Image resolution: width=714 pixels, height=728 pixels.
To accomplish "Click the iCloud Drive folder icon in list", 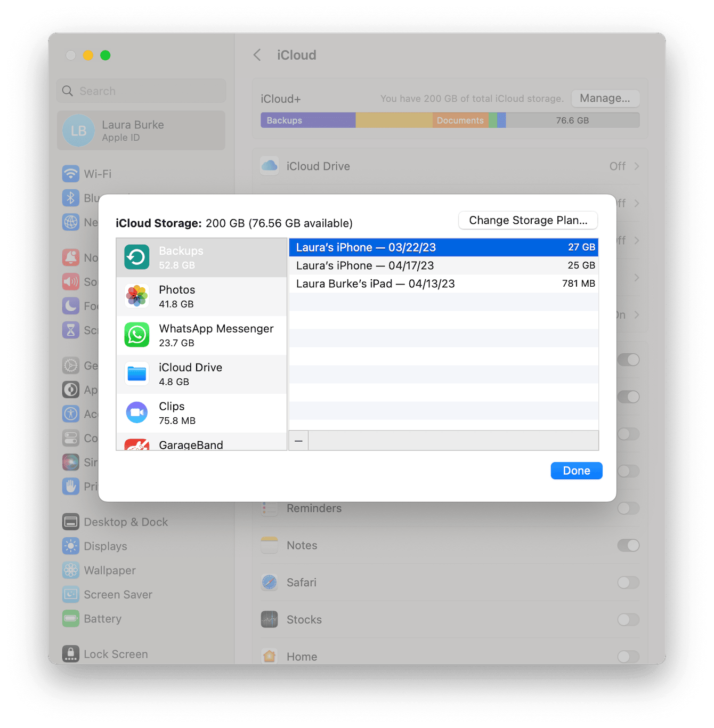I will click(x=137, y=374).
